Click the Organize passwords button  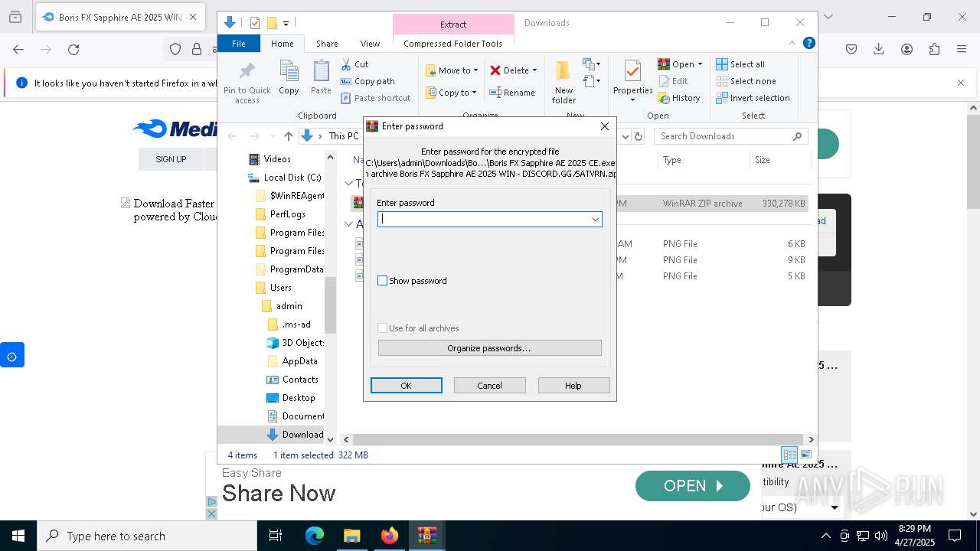pyautogui.click(x=489, y=348)
